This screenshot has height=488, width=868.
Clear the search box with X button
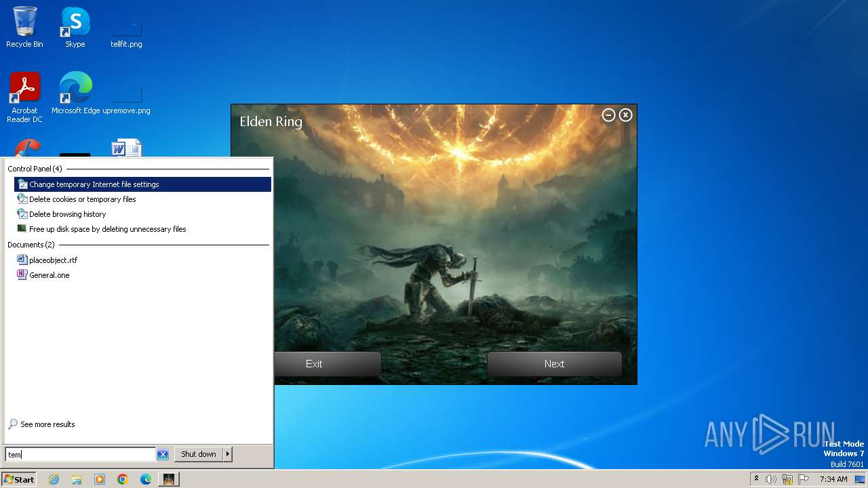[163, 455]
